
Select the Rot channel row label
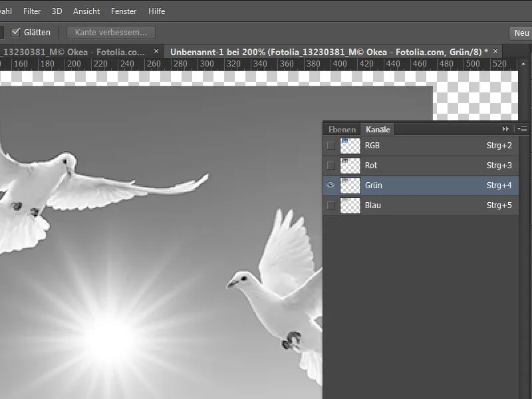(371, 166)
